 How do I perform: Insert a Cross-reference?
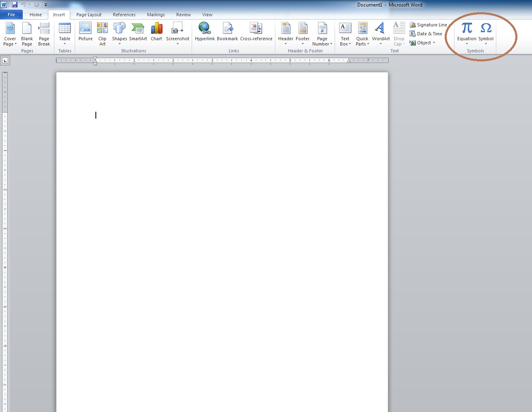point(256,32)
